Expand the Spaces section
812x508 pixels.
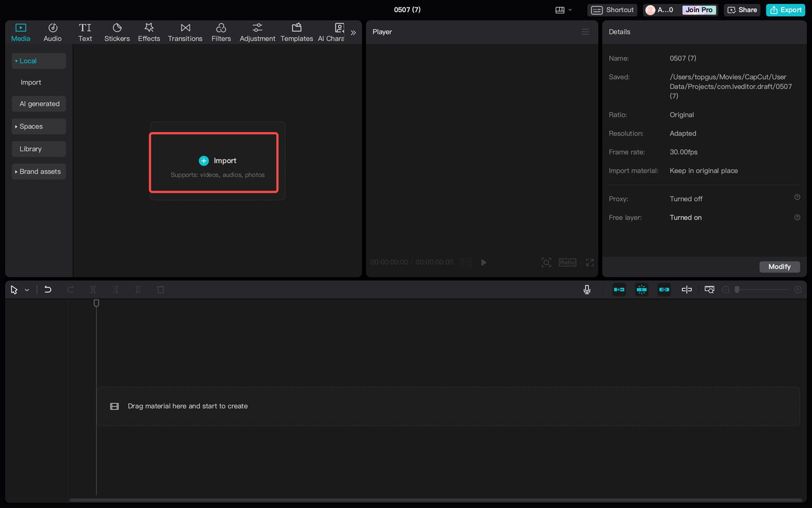click(39, 126)
